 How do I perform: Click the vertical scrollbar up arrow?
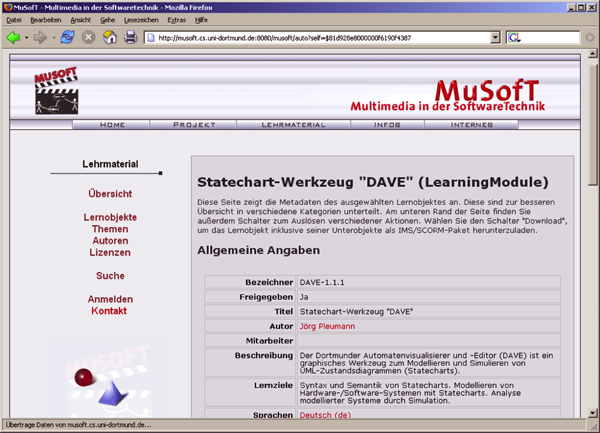click(592, 54)
